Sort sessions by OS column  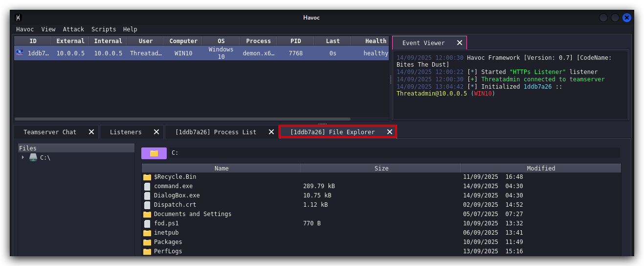tap(221, 41)
